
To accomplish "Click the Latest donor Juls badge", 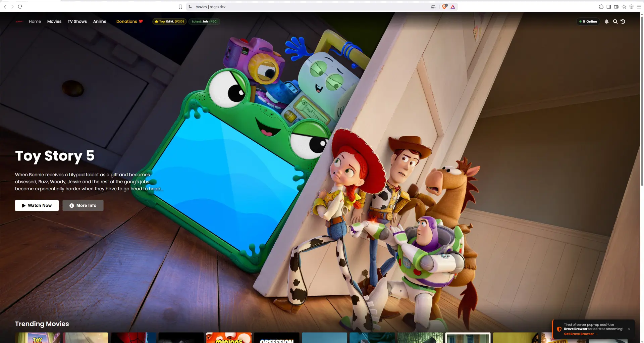I will (x=205, y=21).
